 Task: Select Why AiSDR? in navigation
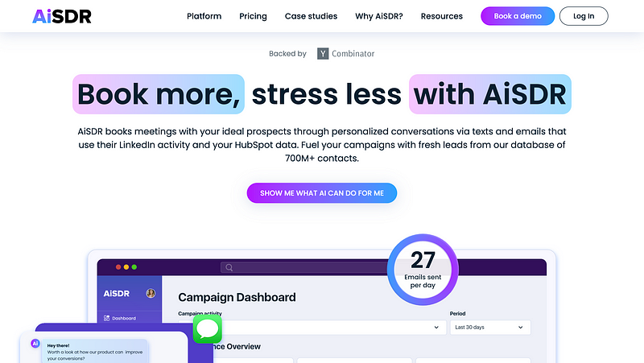[x=379, y=16]
